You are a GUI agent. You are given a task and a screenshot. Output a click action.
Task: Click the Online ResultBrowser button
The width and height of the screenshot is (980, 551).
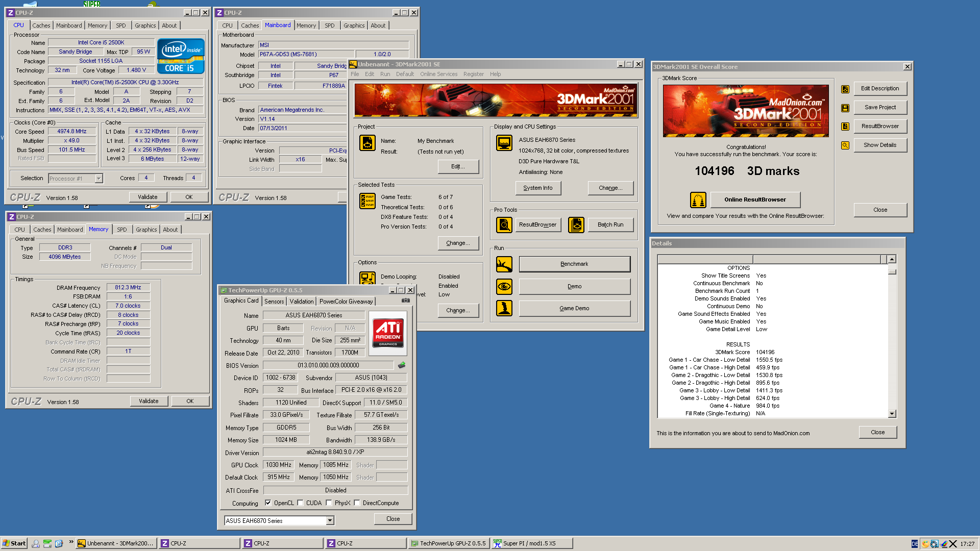[x=755, y=199]
